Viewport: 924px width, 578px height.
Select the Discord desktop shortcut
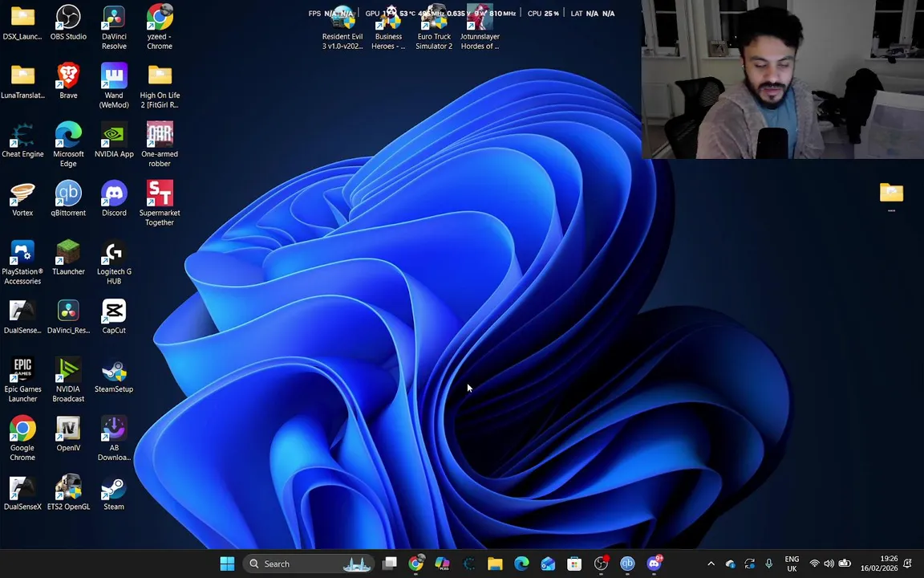(114, 199)
